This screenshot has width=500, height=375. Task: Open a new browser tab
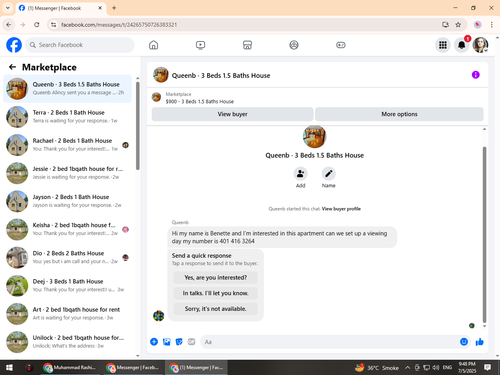pos(114,8)
